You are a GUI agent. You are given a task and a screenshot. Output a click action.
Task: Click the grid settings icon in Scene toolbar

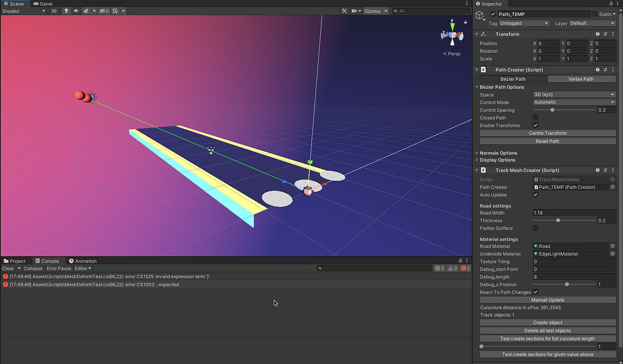click(114, 10)
